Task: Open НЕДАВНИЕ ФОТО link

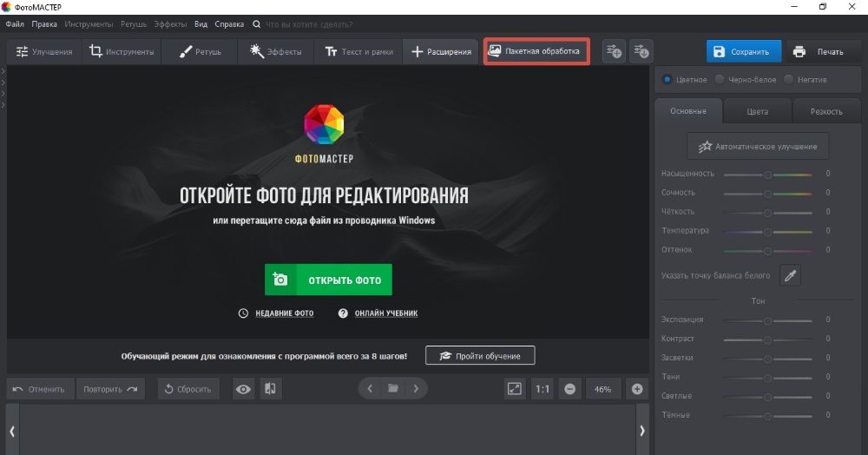Action: (x=284, y=313)
